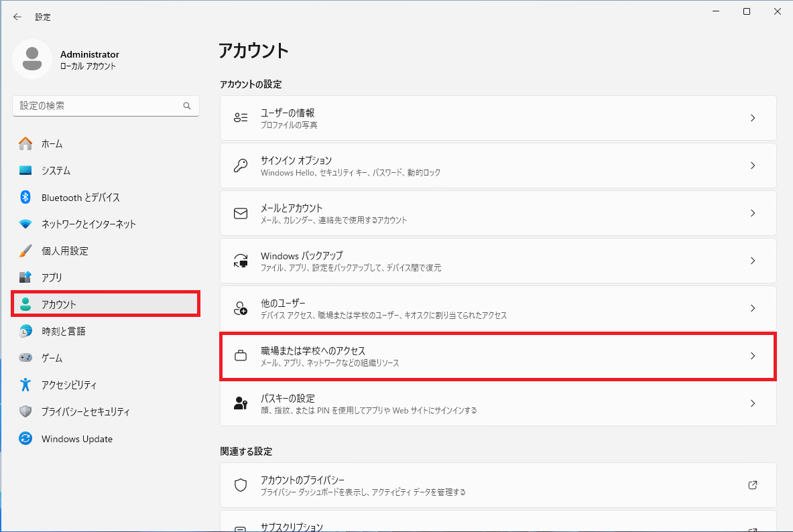This screenshot has width=793, height=532.
Task: Click the back arrow icon in title bar
Action: pos(17,17)
